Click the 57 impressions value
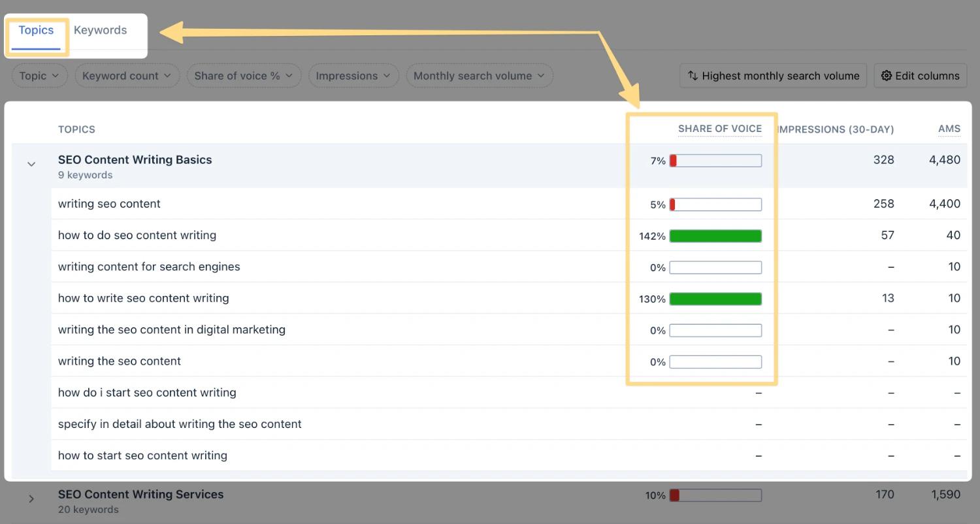Image resolution: width=980 pixels, height=524 pixels. tap(887, 235)
